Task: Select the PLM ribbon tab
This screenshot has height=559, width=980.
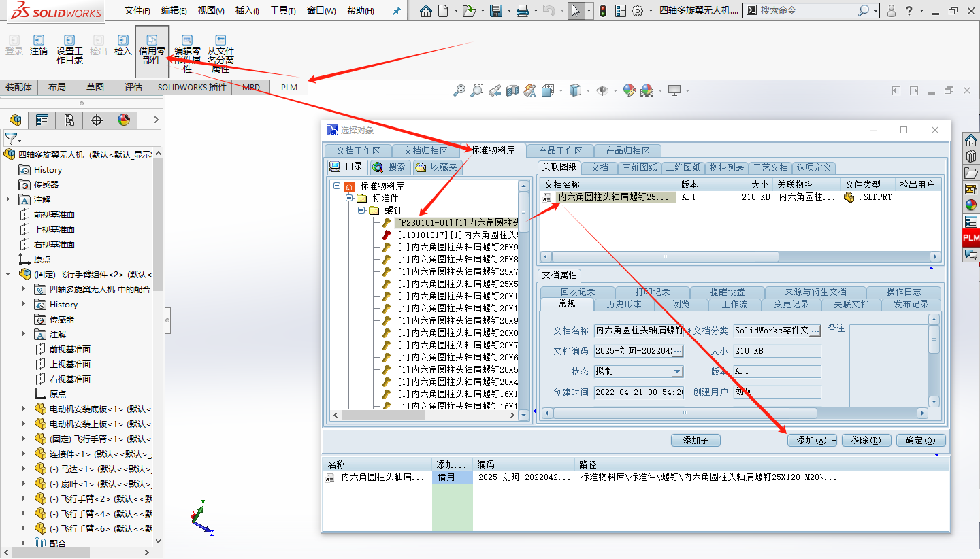Action: tap(289, 87)
